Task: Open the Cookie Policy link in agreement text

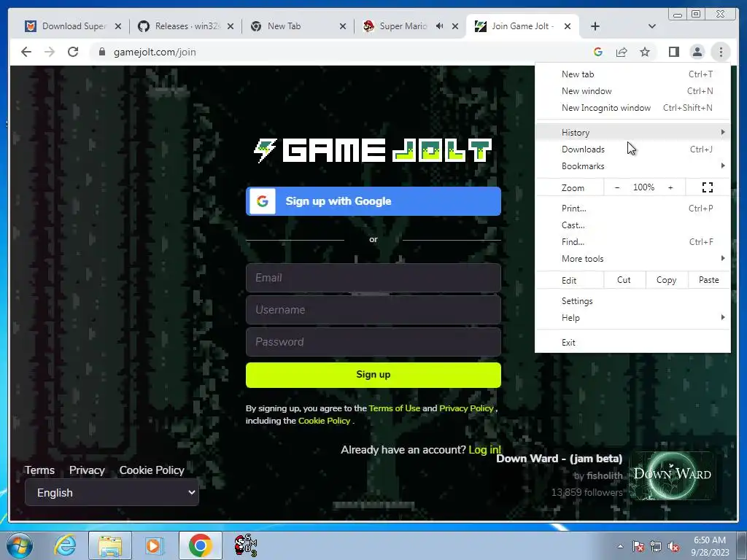Action: pos(325,421)
